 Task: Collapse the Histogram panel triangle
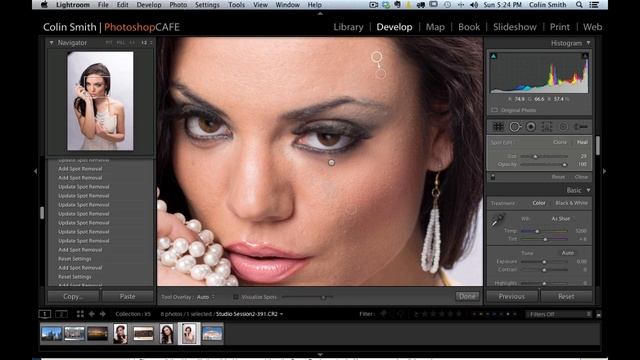click(x=588, y=43)
